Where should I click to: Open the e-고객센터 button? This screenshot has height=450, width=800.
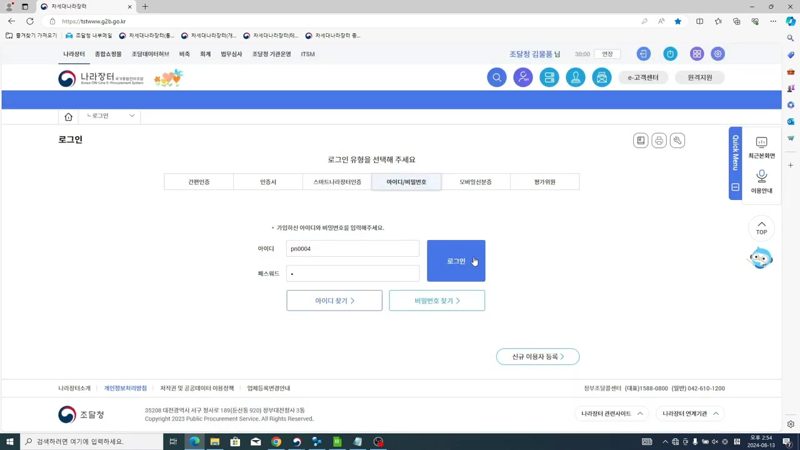pyautogui.click(x=643, y=78)
